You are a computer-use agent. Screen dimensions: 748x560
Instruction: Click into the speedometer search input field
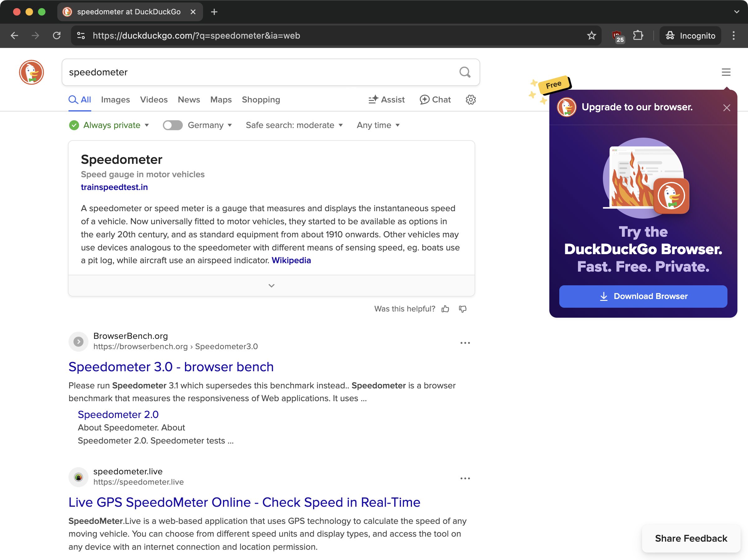257,72
